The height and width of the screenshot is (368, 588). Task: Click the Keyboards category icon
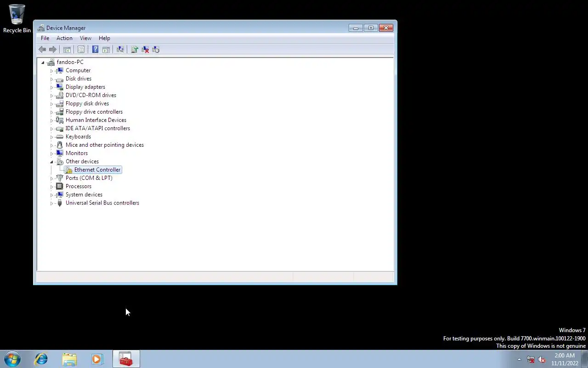pyautogui.click(x=59, y=137)
